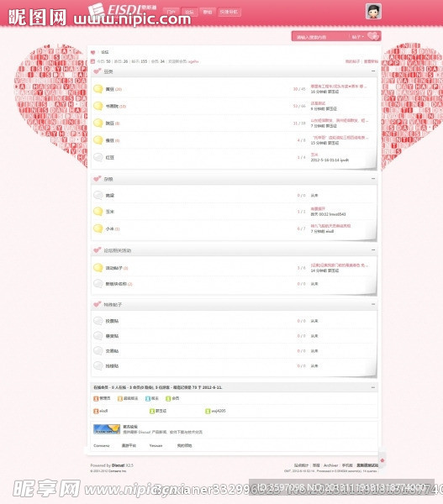
Task: Select the 论坛 navigation tab
Action: pos(189,13)
